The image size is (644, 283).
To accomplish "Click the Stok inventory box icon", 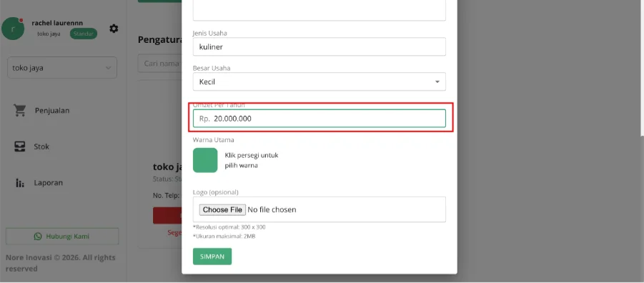I will 20,147.
